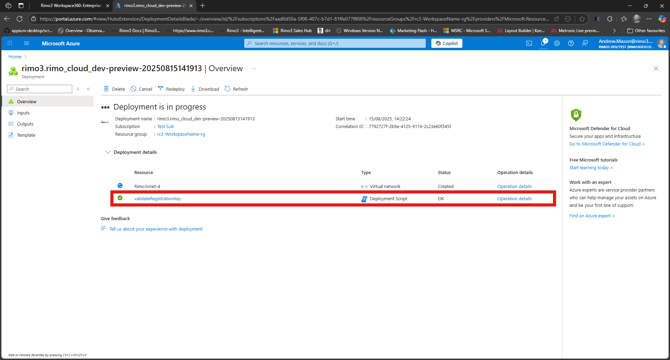Click the browser address bar

coord(294,19)
